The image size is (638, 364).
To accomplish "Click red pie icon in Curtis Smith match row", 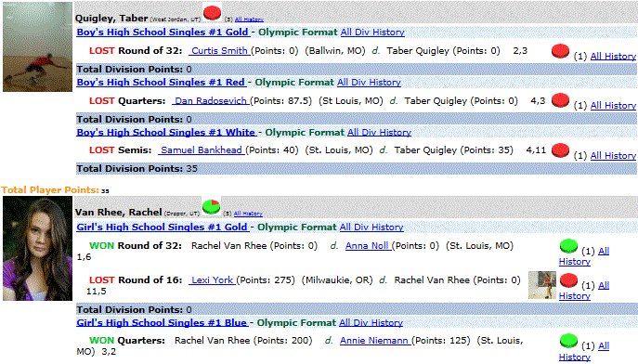I will pyautogui.click(x=560, y=51).
